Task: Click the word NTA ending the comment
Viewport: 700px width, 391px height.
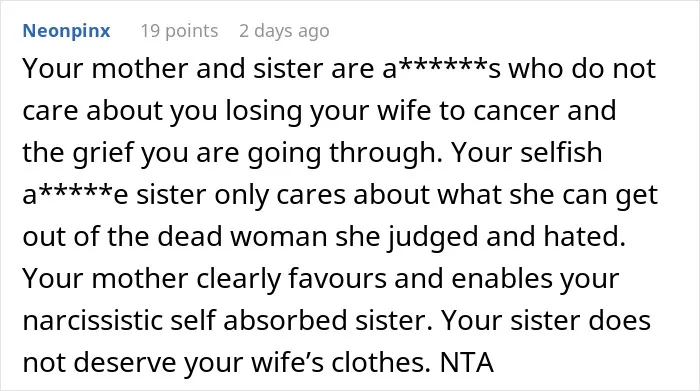Action: 467,362
